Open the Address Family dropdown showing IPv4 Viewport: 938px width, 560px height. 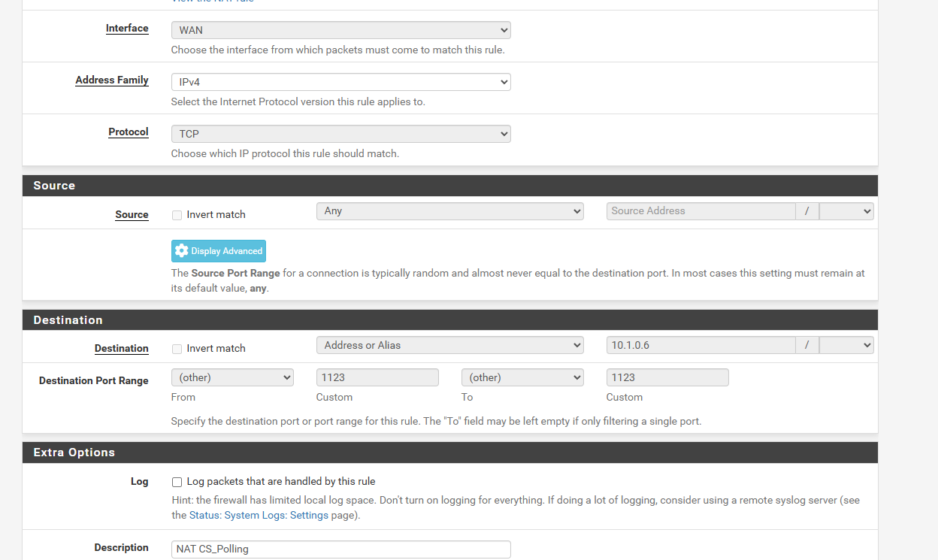[340, 82]
